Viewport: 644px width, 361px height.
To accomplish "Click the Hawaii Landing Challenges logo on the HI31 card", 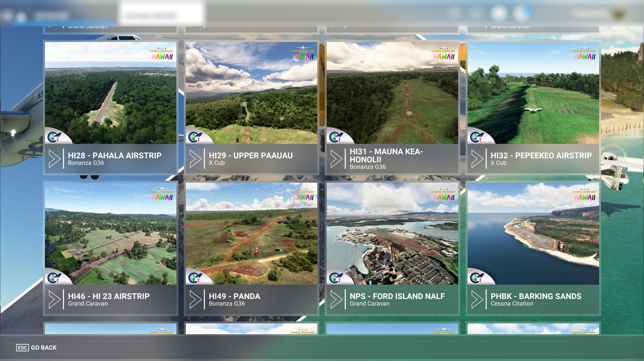I will pos(444,53).
